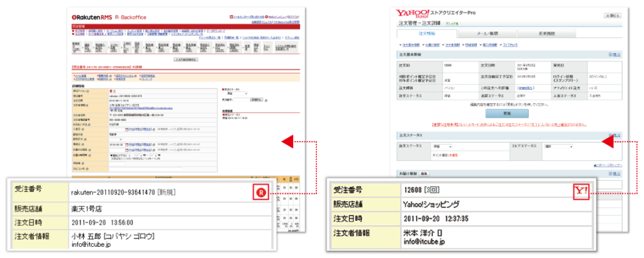Screen dimensions: 644x258
Task: Click the 担当者 input field
Action: point(118,164)
